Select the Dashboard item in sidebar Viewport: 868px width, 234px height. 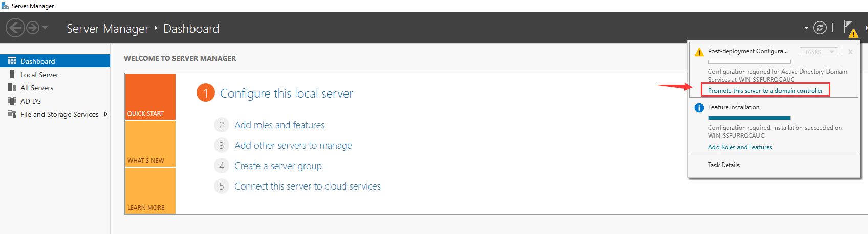click(37, 61)
